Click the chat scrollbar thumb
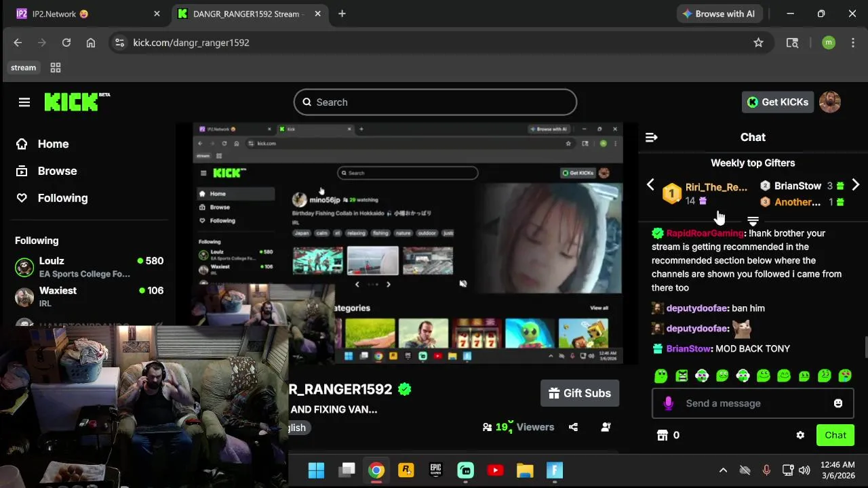868x488 pixels. coord(865,346)
